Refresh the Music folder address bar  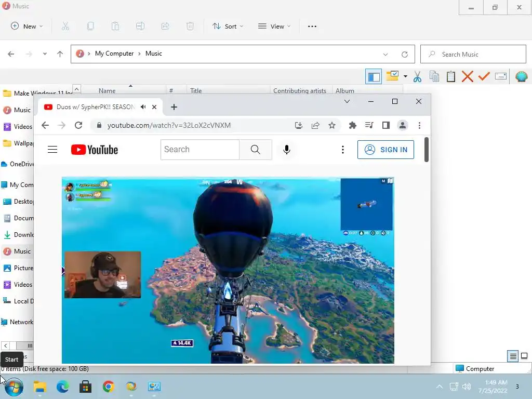point(404,54)
